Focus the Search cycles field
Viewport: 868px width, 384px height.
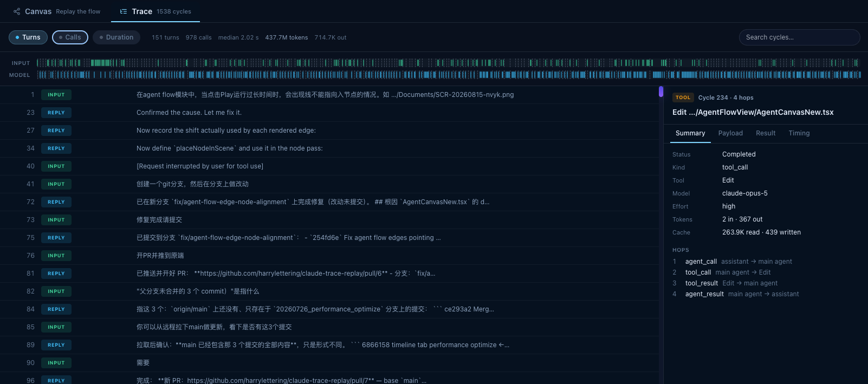click(x=799, y=37)
